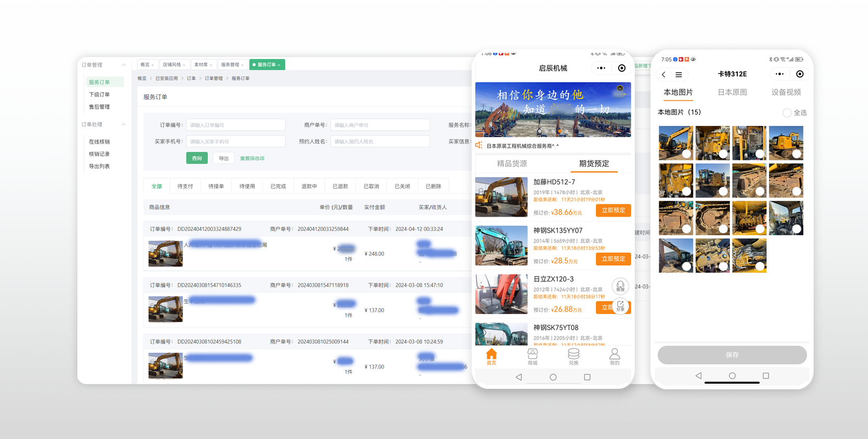Tap the 客服 customer service headset icon
Screen dimensions: 868x439
620,286
